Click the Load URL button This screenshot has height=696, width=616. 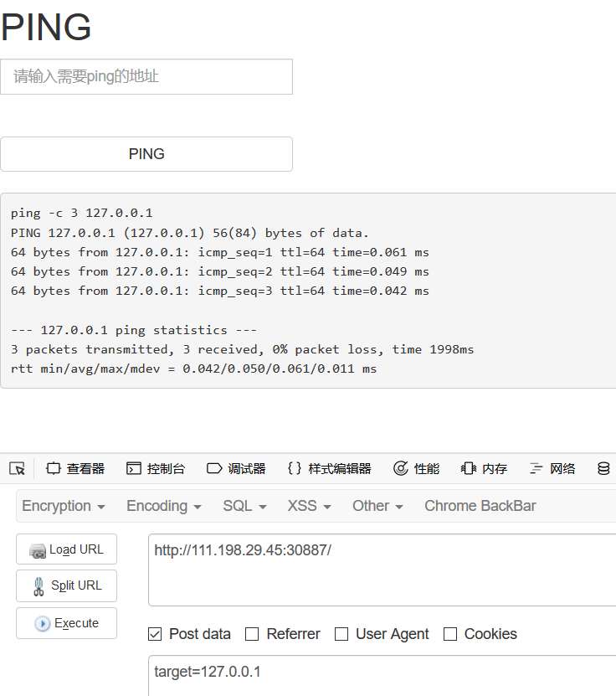pos(66,549)
